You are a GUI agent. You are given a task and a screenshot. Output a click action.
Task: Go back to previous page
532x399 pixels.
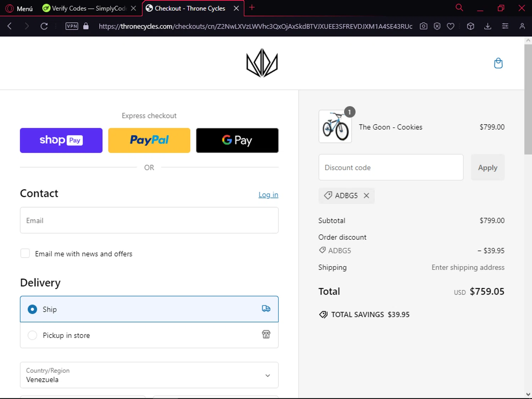[10, 26]
